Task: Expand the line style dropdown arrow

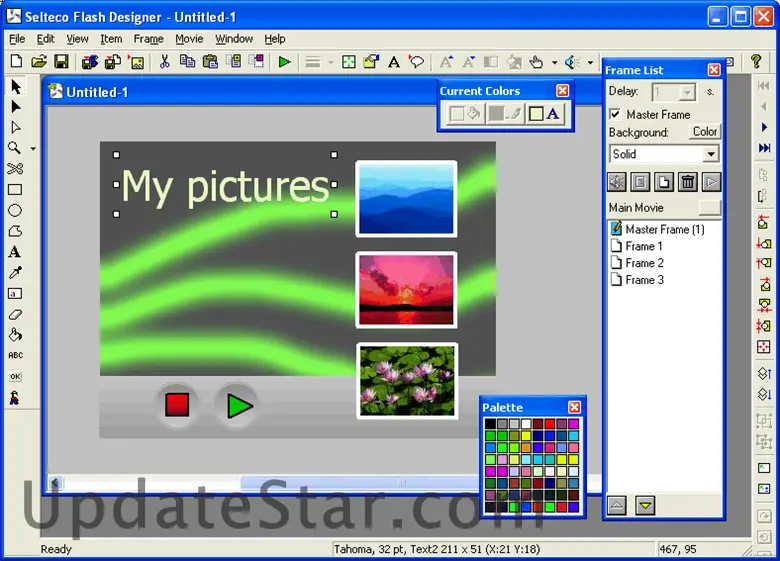Action: coord(331,62)
